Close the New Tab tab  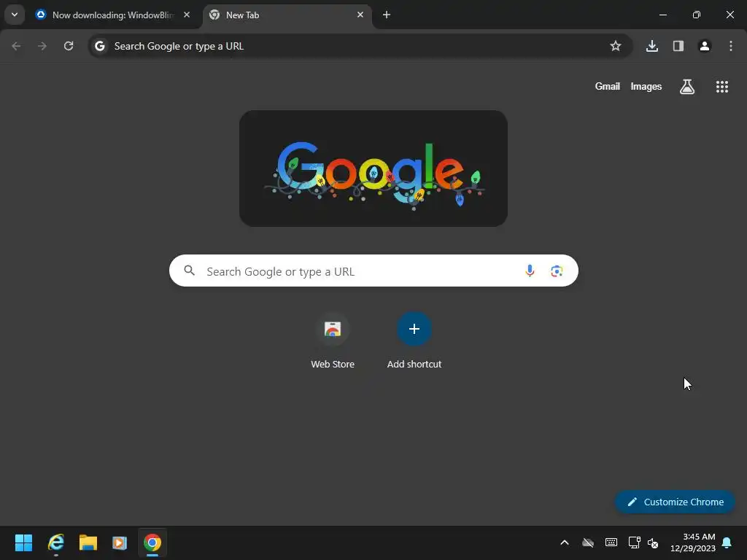click(x=360, y=15)
